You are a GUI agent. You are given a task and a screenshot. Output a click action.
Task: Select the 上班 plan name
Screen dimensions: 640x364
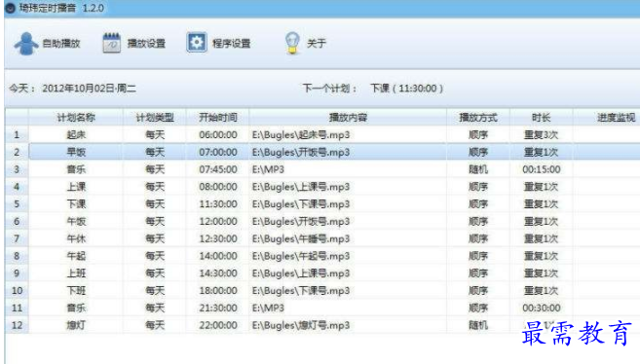point(76,273)
